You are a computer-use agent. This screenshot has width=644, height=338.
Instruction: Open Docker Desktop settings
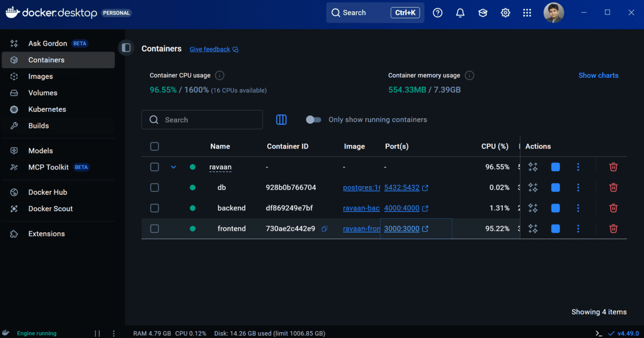click(x=505, y=12)
